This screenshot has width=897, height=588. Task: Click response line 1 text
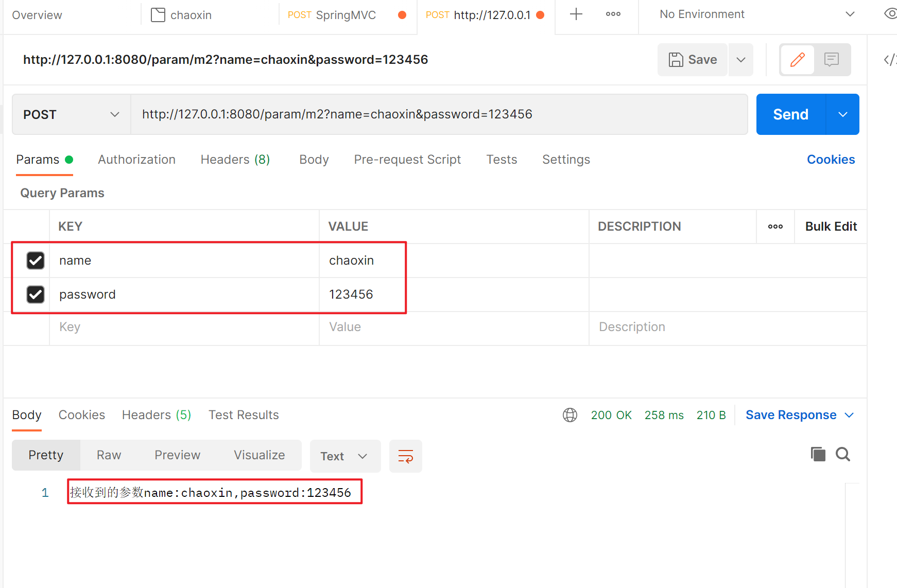(x=210, y=493)
